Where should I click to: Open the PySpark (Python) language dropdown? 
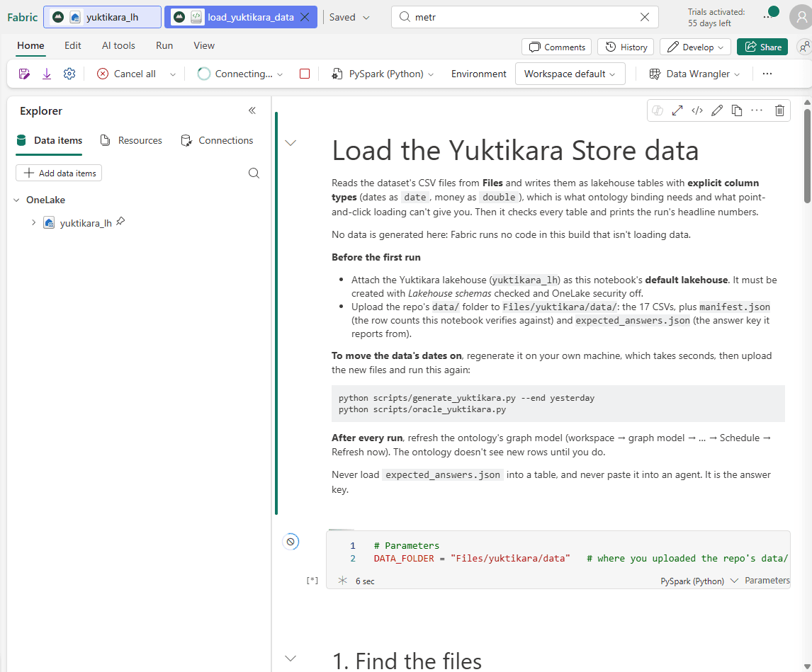click(x=383, y=74)
